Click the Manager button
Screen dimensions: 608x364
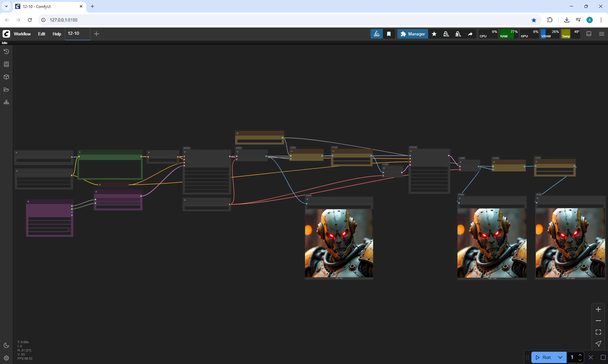click(413, 34)
